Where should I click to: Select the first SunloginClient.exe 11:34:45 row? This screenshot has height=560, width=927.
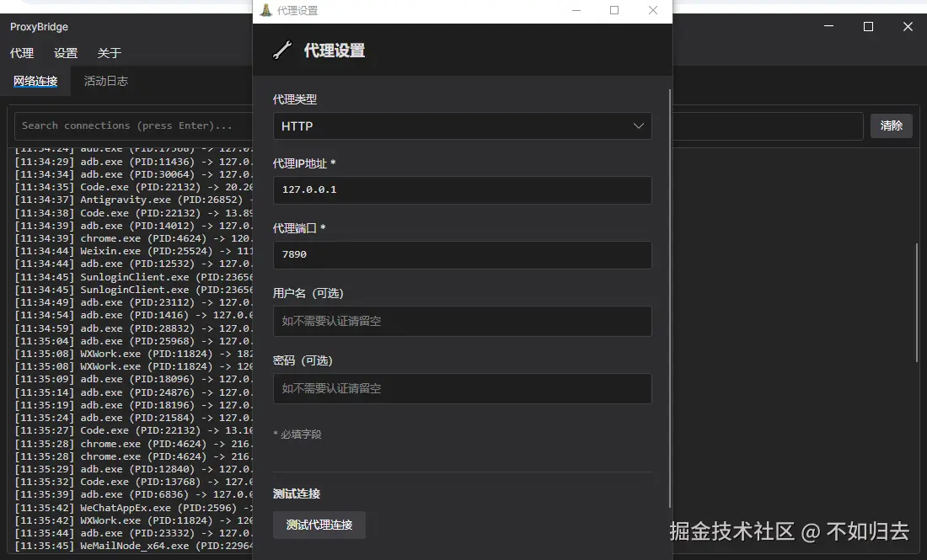coord(134,276)
